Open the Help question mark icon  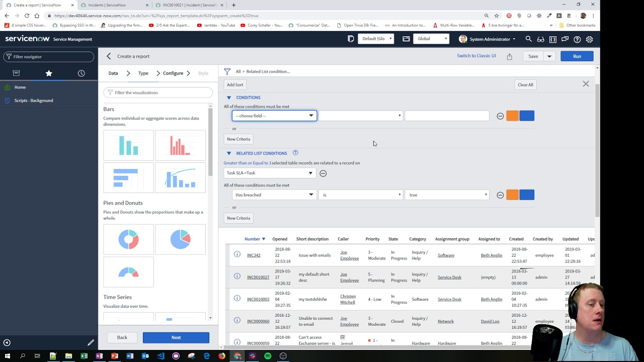(x=577, y=39)
